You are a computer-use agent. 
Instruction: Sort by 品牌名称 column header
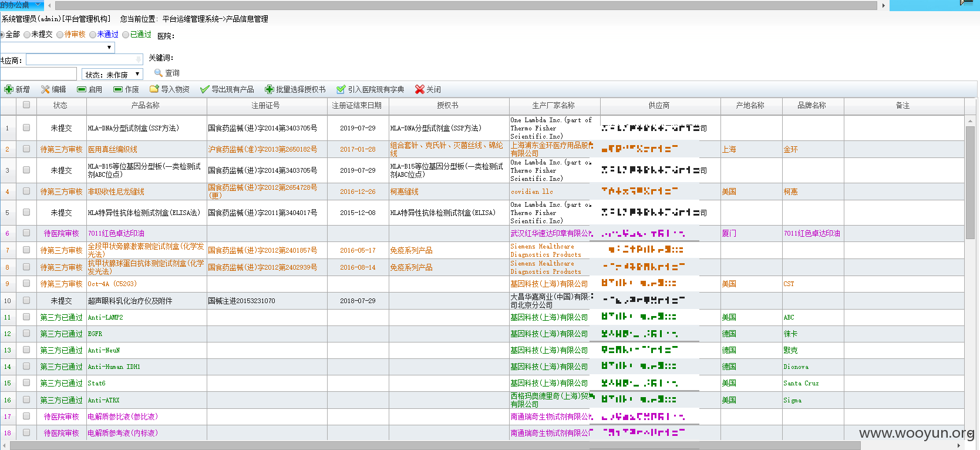coord(812,106)
